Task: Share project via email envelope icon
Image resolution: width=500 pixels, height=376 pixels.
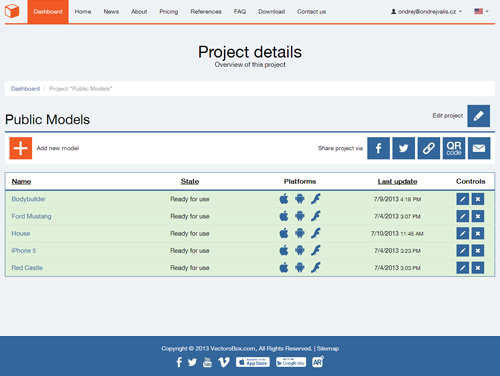Action: click(x=479, y=148)
